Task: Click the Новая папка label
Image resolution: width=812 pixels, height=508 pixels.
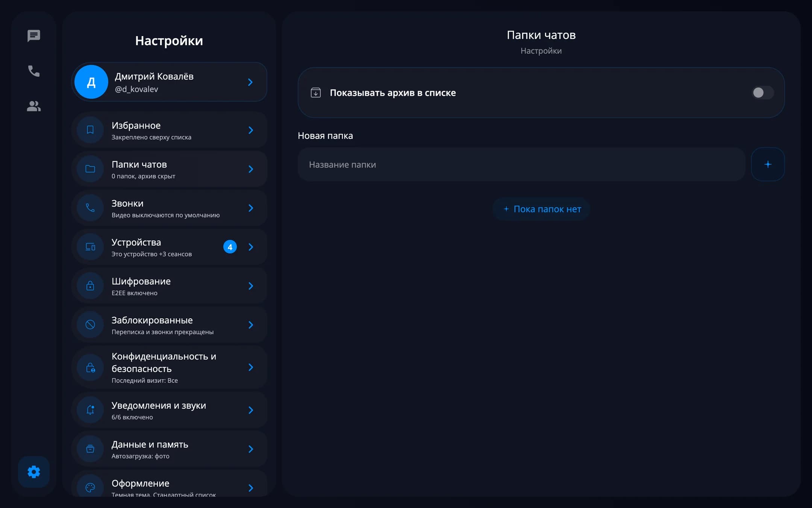Action: [325, 136]
